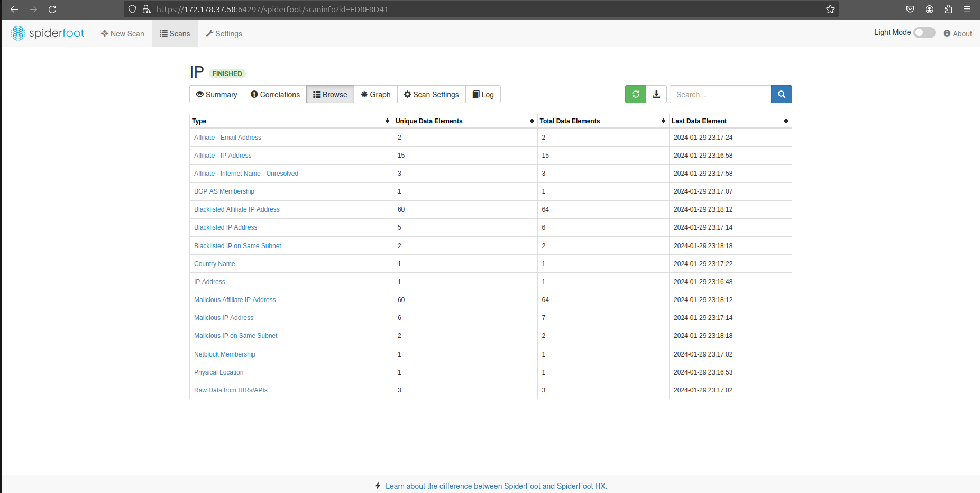Switch to the Correlations tab
Image resolution: width=980 pixels, height=493 pixels.
click(275, 94)
